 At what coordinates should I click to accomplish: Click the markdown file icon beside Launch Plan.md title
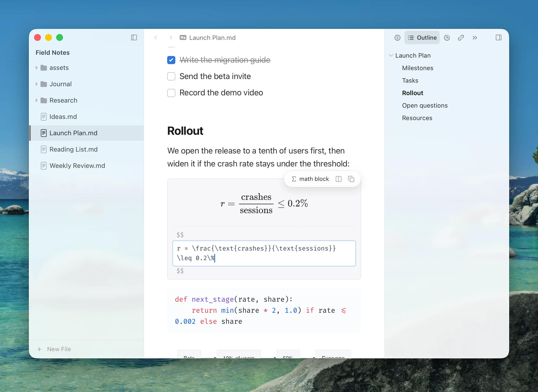click(x=183, y=37)
